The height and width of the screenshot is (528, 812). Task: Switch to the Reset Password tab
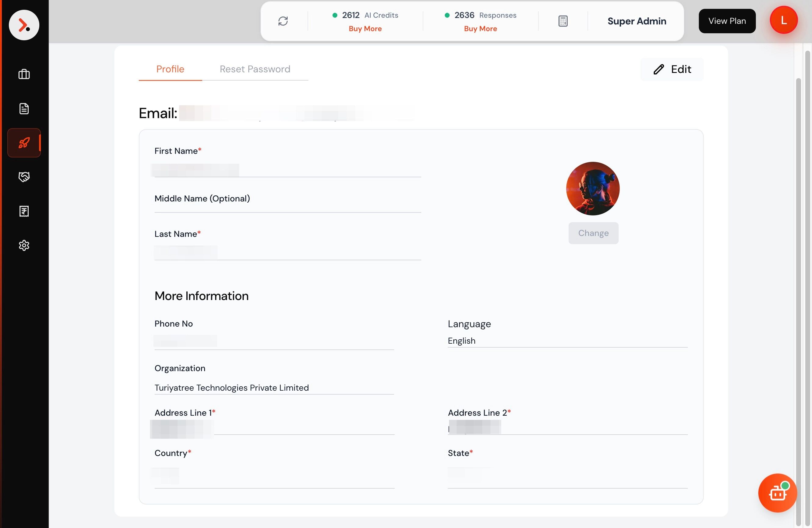(x=255, y=69)
